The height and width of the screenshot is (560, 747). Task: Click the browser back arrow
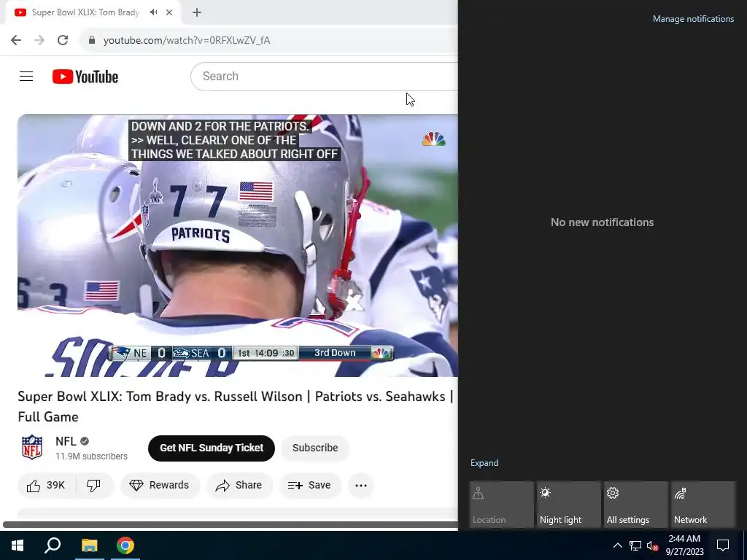16,40
